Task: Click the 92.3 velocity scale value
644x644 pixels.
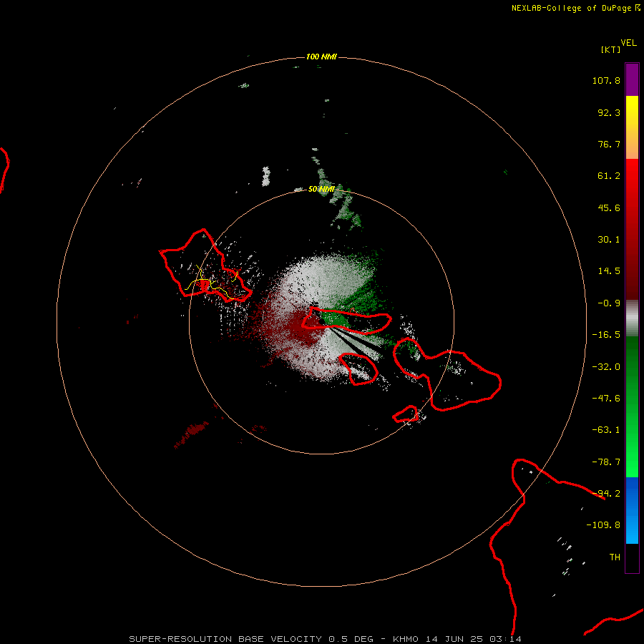Action: 609,112
